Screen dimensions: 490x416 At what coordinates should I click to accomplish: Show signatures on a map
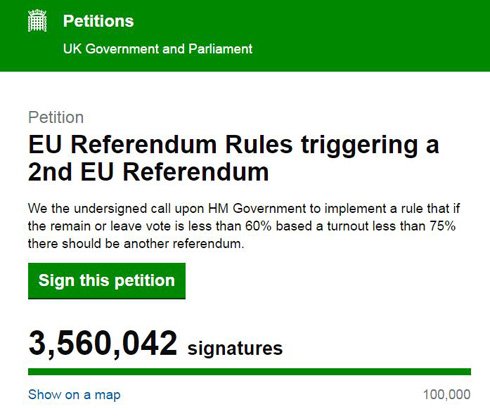click(x=74, y=395)
